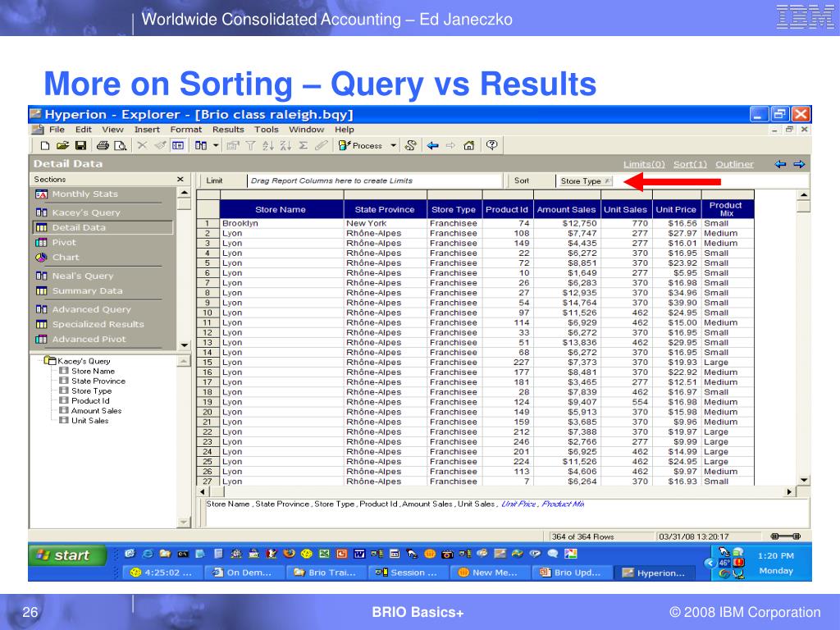The image size is (840, 630).
Task: Click the Firefox quick launch icon
Action: pyautogui.click(x=289, y=554)
